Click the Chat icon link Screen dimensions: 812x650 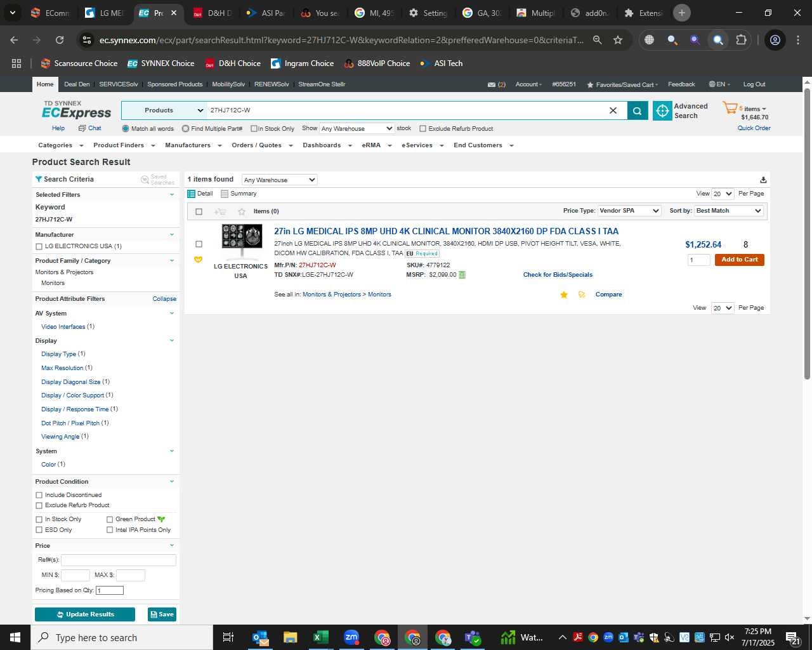pyautogui.click(x=89, y=128)
